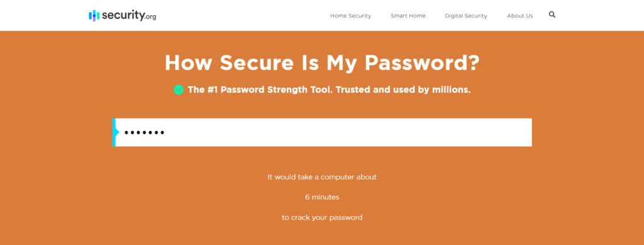Click the colorful bars logo icon
This screenshot has height=245, width=644.
click(94, 16)
